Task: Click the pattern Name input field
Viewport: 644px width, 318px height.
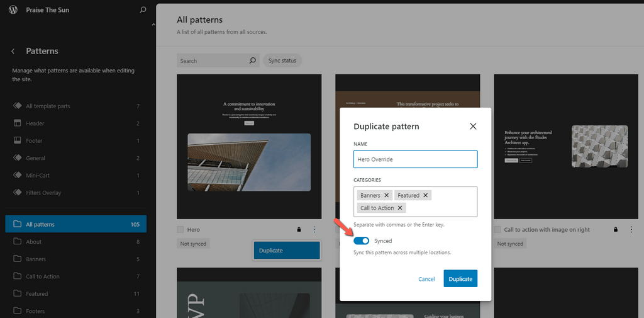Action: point(415,159)
